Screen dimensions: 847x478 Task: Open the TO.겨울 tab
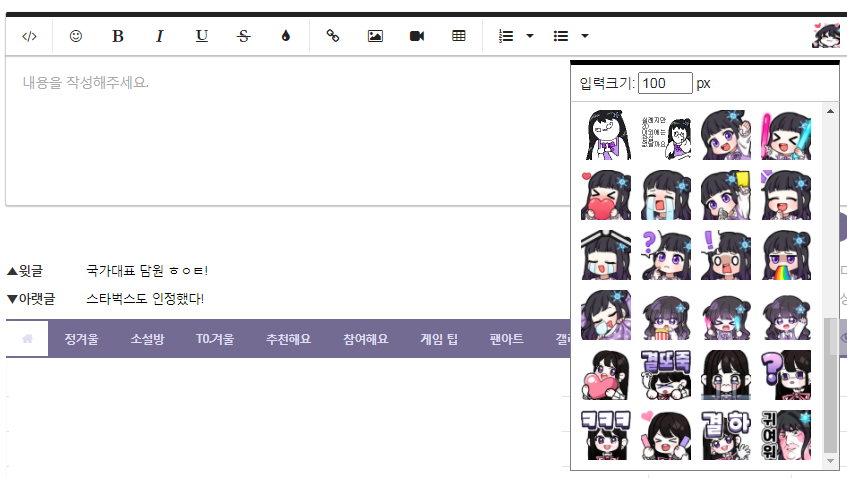tap(215, 339)
